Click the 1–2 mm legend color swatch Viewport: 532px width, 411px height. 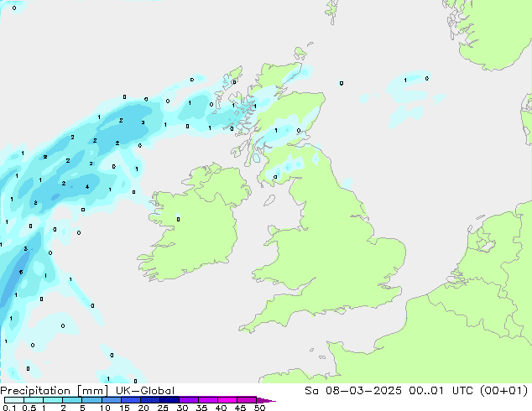point(53,400)
